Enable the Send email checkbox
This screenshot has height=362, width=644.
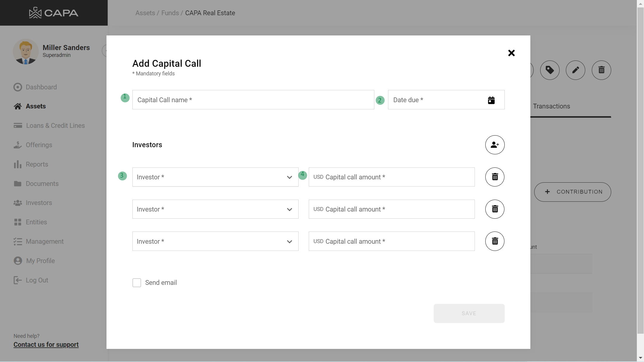(137, 283)
